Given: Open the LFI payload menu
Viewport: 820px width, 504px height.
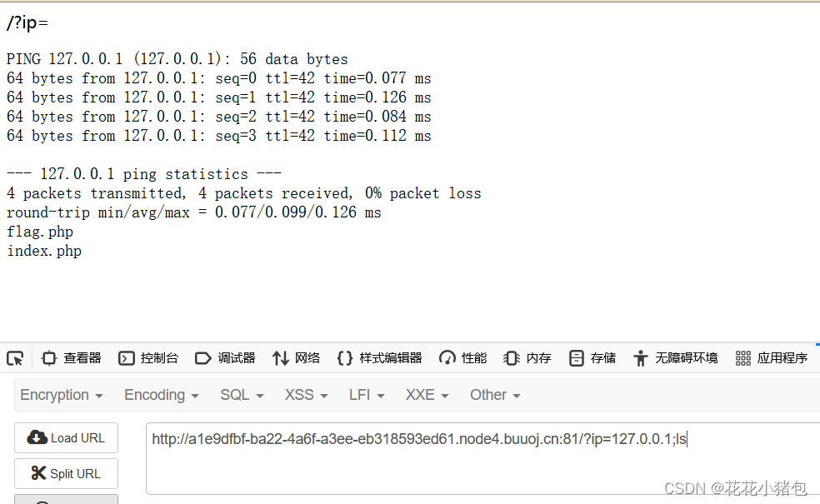Looking at the screenshot, I should pyautogui.click(x=366, y=394).
